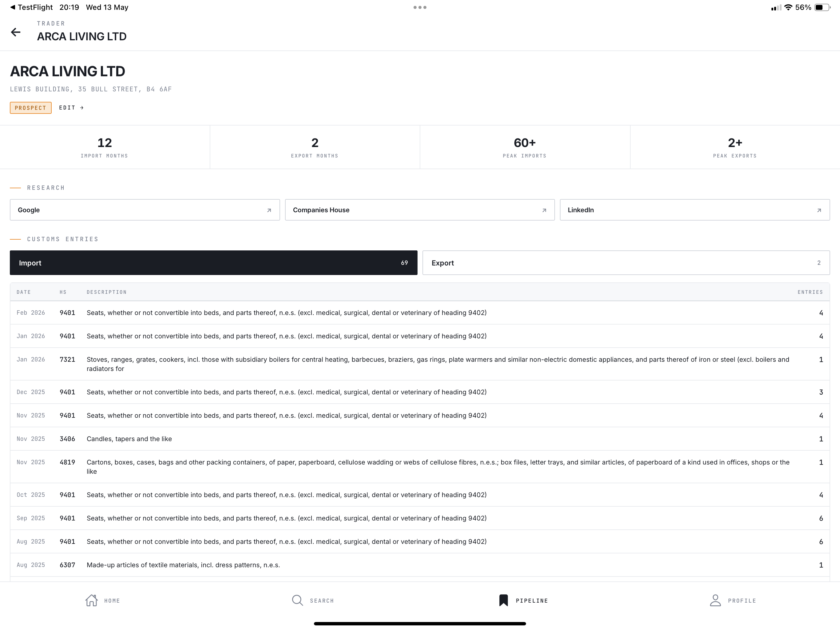Image resolution: width=840 pixels, height=630 pixels.
Task: Tap the Nov 2025 9401 seats row
Action: [x=420, y=415]
